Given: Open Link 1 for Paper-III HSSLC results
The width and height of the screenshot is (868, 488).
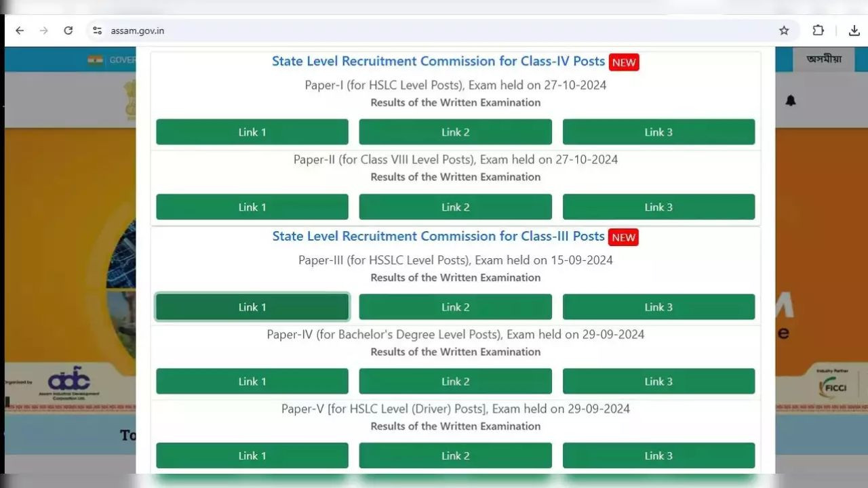Looking at the screenshot, I should 252,307.
